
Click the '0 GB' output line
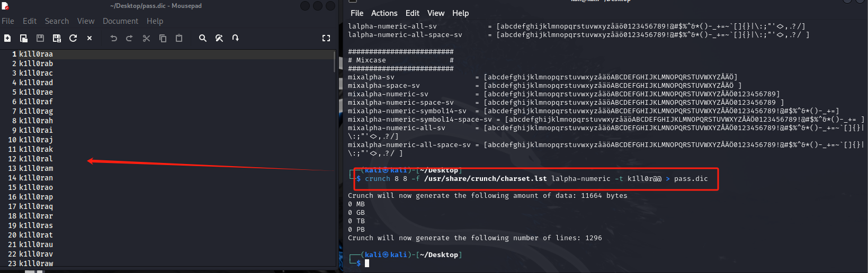click(356, 213)
